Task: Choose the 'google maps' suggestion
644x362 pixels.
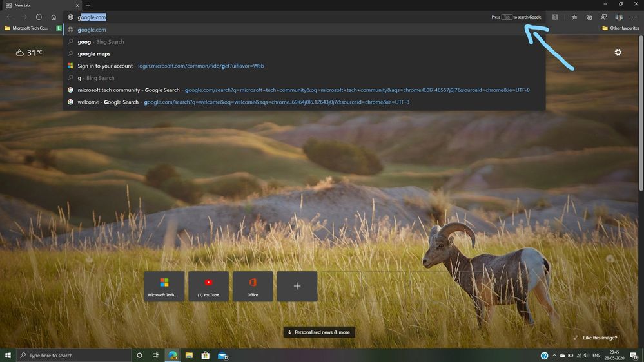Action: tap(304, 53)
